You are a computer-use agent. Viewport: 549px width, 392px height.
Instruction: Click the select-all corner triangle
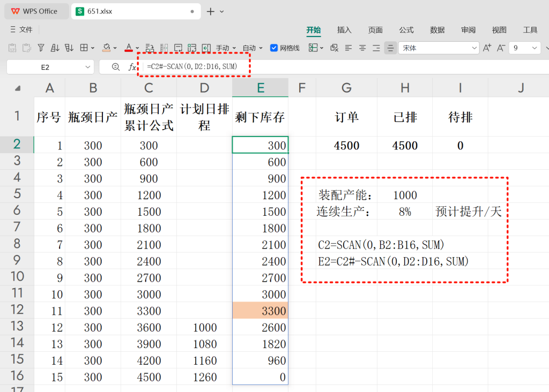point(18,89)
